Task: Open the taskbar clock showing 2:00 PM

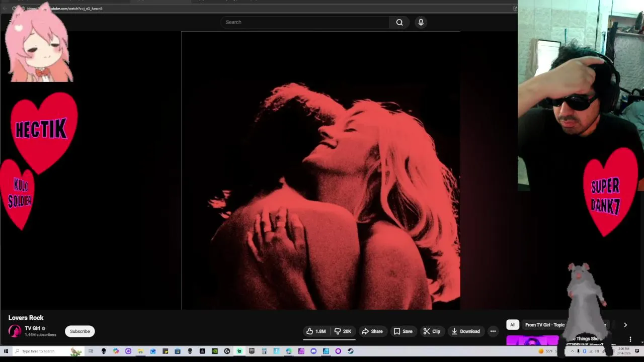Action: click(624, 351)
